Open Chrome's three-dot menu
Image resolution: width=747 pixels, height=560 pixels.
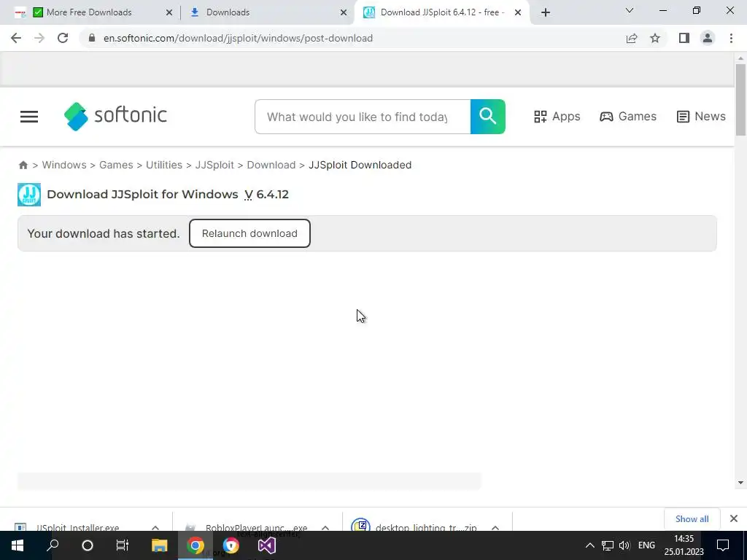click(731, 38)
